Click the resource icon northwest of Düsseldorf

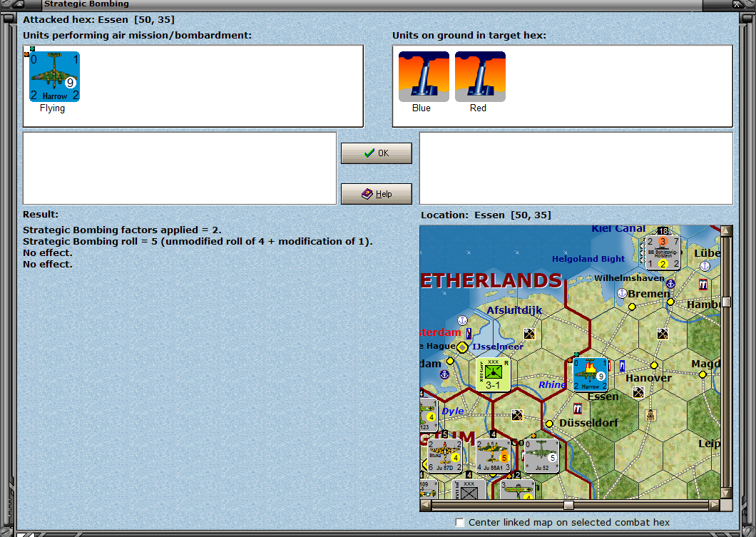coord(517,415)
